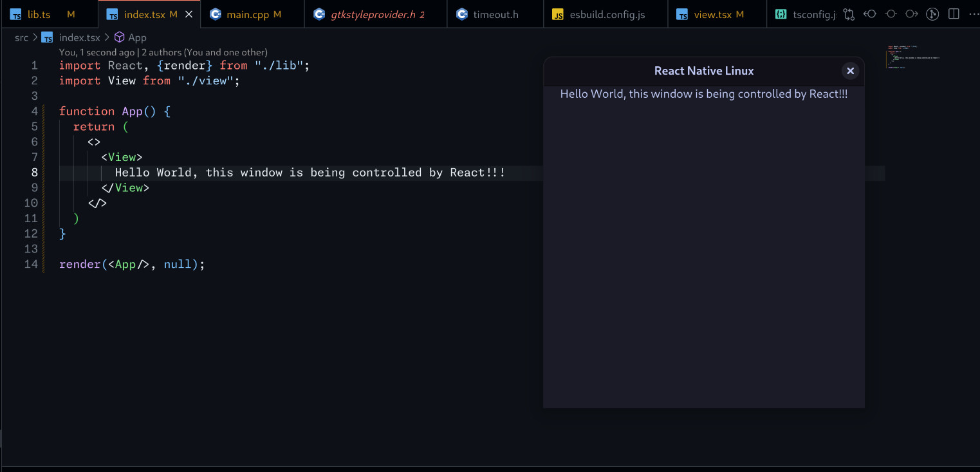Open the tsconfig.json tab
Image resolution: width=980 pixels, height=472 pixels.
[x=803, y=14]
